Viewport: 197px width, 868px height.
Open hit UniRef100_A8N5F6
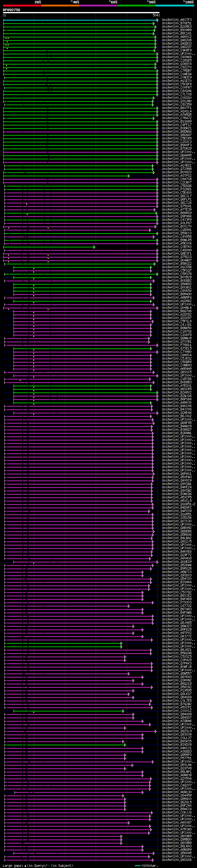click(176, 297)
